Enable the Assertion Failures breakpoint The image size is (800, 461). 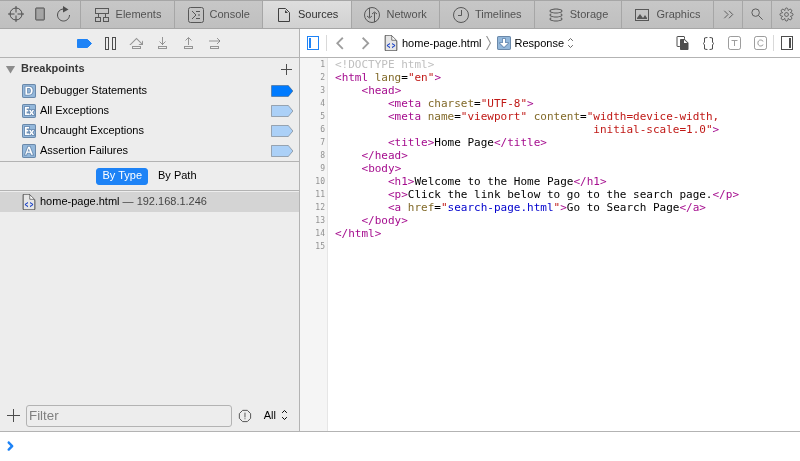tap(281, 151)
